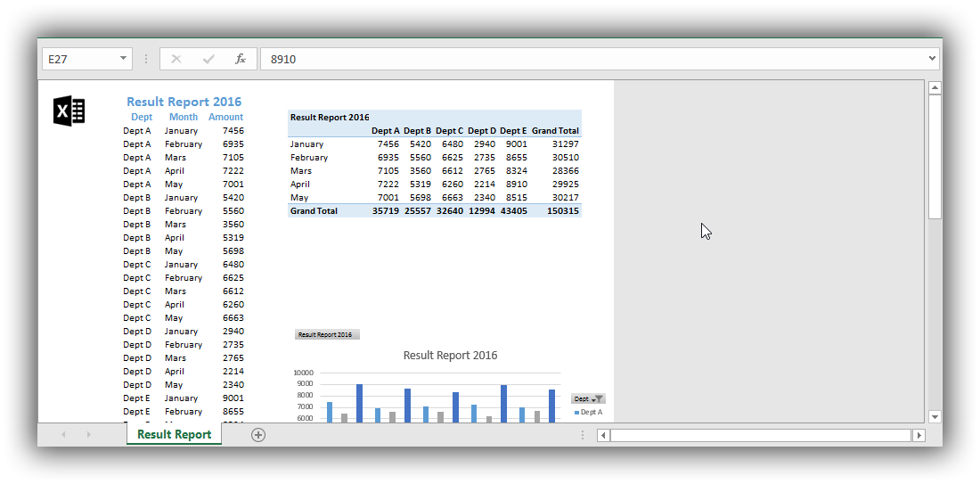Click the next sheet navigation arrow
980x484 pixels.
coord(89,435)
